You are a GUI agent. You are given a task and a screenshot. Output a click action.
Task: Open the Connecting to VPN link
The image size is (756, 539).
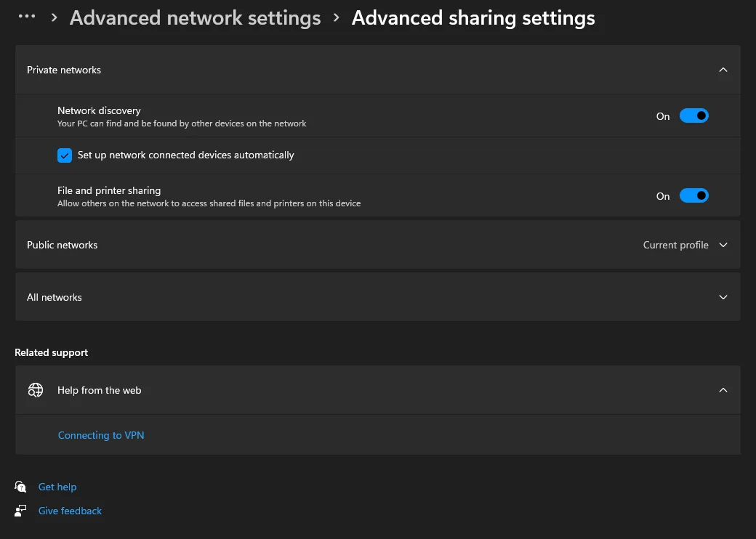(x=101, y=435)
